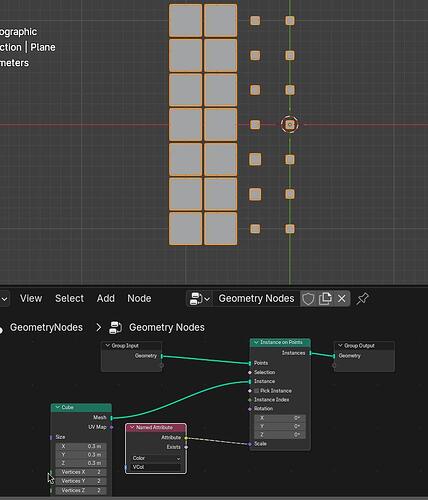Click the Geometry Nodes name field

point(256,299)
